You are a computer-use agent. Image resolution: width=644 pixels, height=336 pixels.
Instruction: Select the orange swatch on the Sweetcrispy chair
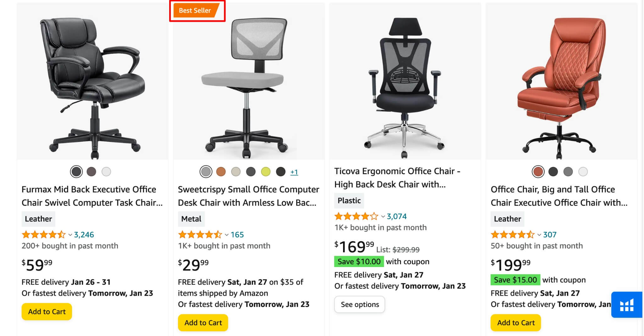[x=221, y=172]
